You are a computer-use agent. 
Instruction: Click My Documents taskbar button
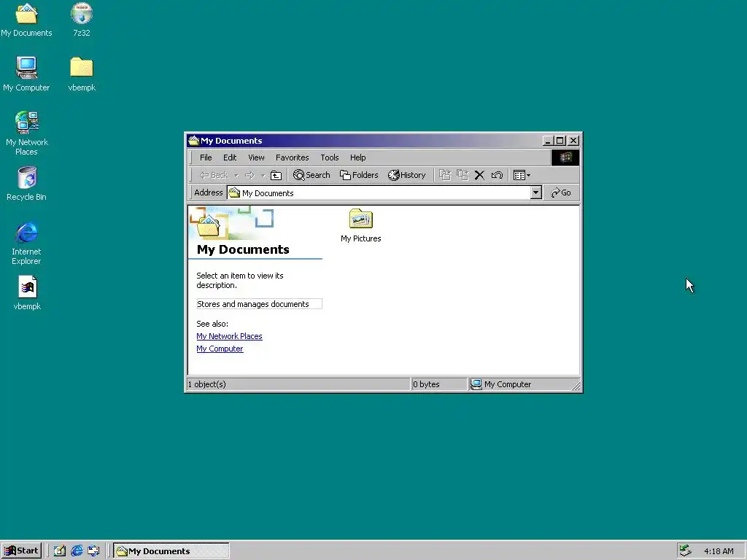[171, 551]
